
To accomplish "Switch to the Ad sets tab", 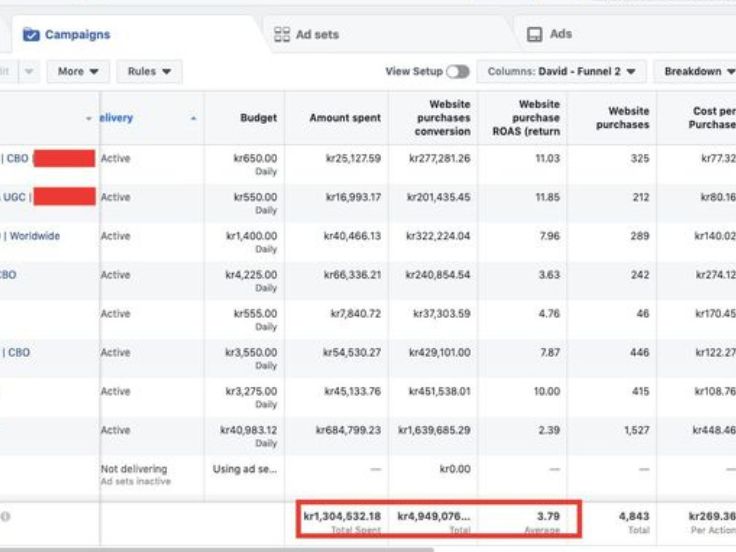I will point(317,35).
